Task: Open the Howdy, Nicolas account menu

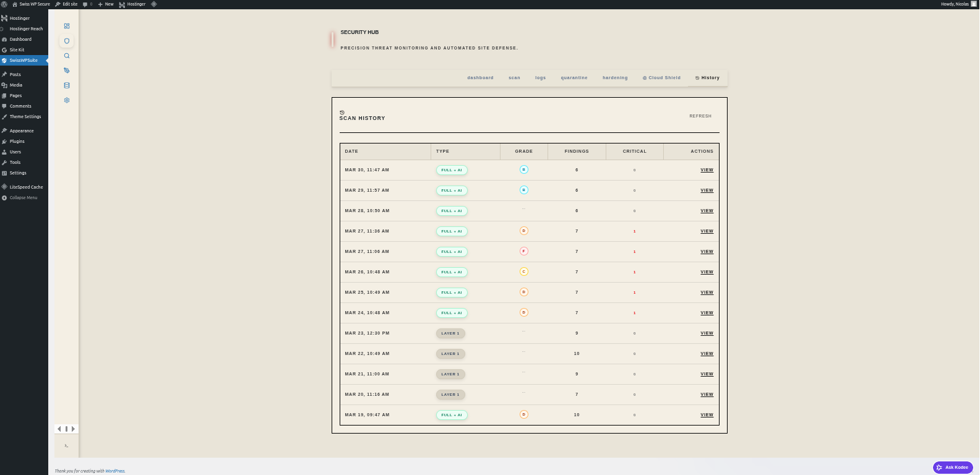Action: click(x=958, y=4)
